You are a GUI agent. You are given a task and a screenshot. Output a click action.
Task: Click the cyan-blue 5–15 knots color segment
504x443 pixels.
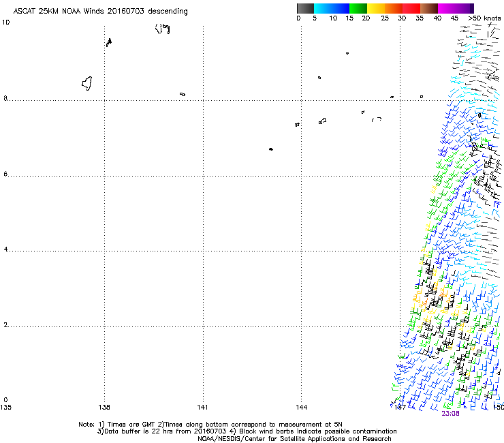332,8
